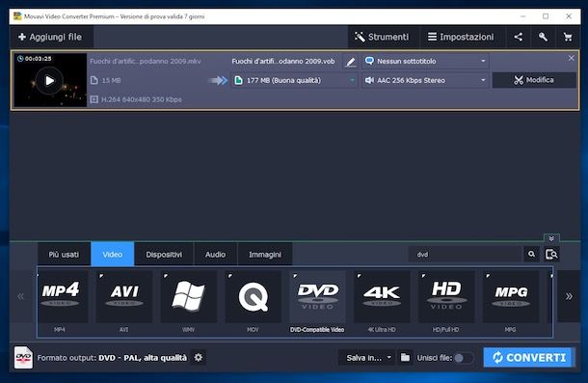Click Formato output: DVD - PAL, alta qualità text
This screenshot has width=588, height=383.
112,358
